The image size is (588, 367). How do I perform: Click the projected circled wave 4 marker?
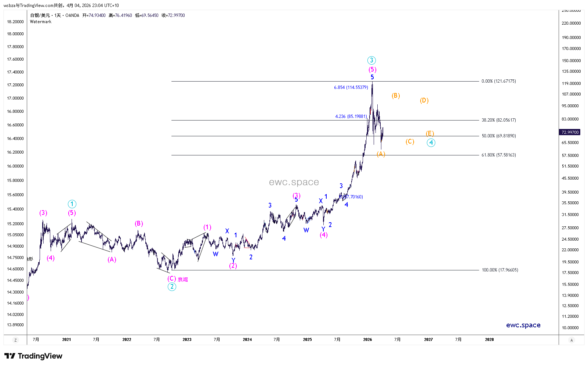point(431,143)
